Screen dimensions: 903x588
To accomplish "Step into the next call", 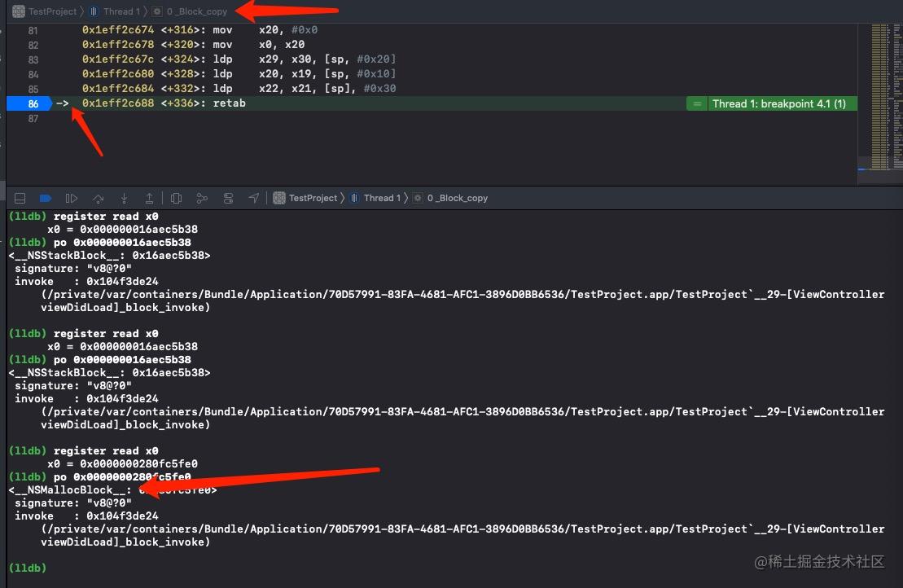I will 124,198.
